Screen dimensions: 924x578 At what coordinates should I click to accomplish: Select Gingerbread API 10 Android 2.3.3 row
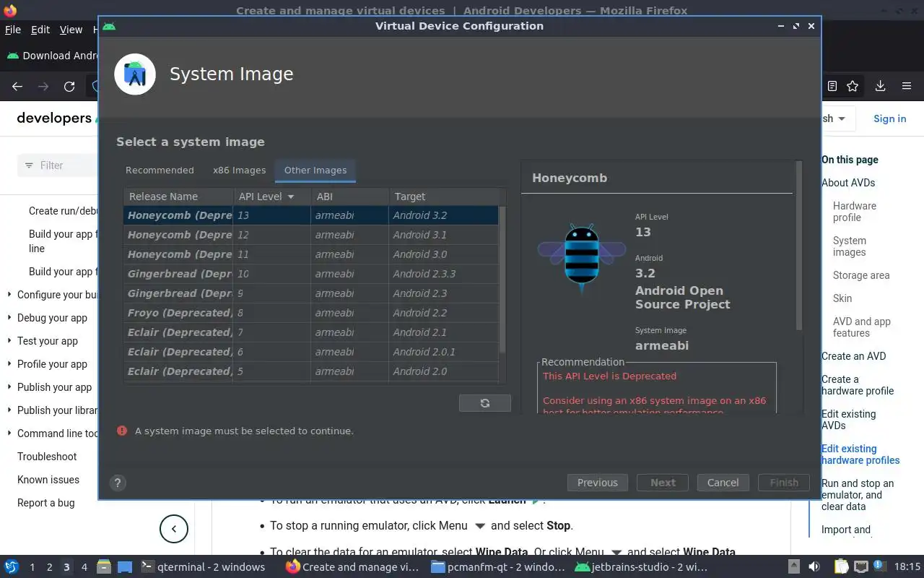coord(311,274)
